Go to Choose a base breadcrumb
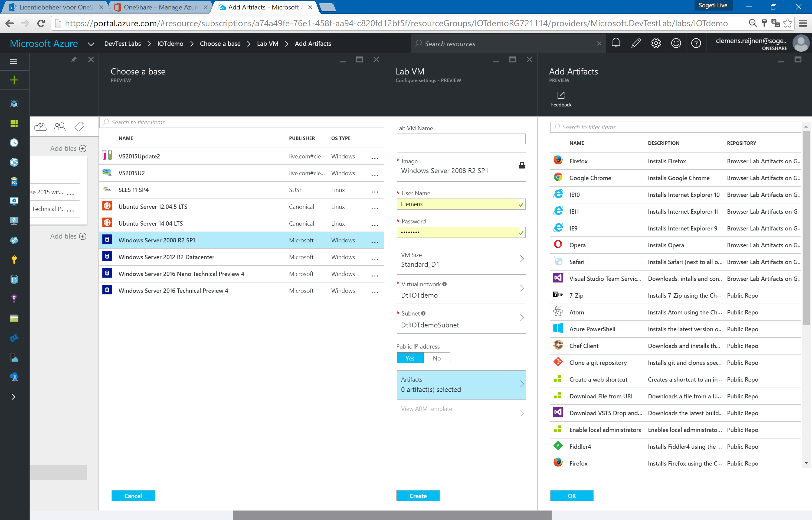The image size is (812, 520). [x=220, y=44]
